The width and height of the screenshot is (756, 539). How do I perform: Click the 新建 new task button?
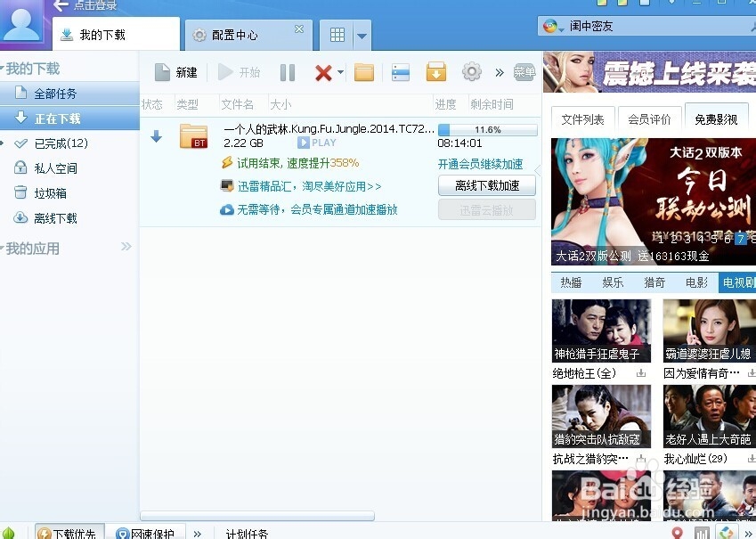coord(176,73)
